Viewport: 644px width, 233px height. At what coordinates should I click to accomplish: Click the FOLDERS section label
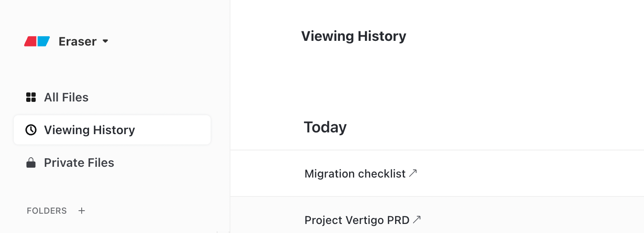47,211
